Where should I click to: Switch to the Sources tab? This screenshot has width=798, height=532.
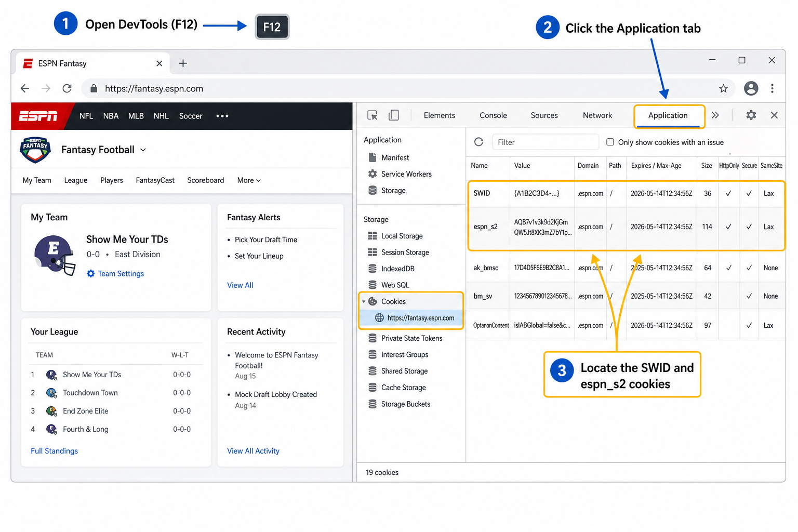pyautogui.click(x=544, y=115)
